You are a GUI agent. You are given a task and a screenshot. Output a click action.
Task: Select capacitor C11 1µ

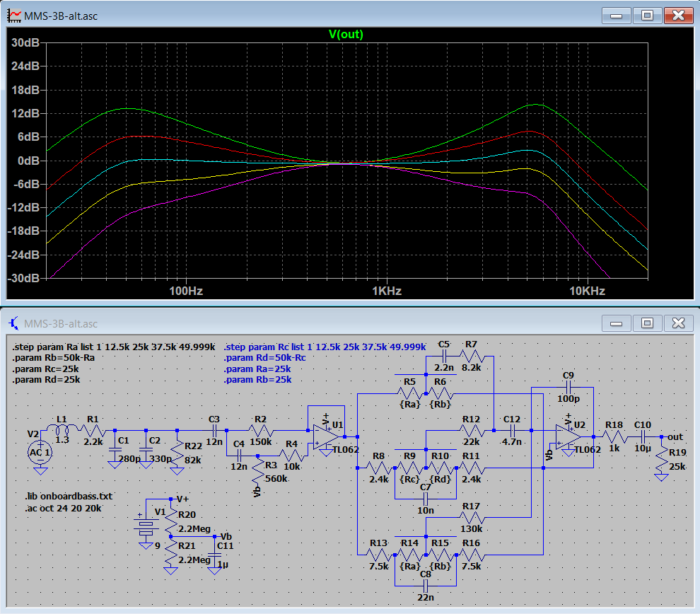215,555
